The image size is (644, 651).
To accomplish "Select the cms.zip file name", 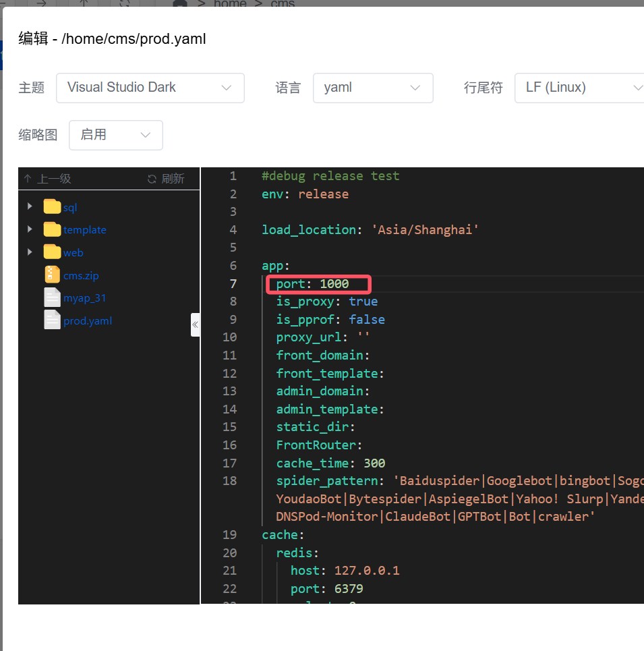I will click(x=81, y=275).
